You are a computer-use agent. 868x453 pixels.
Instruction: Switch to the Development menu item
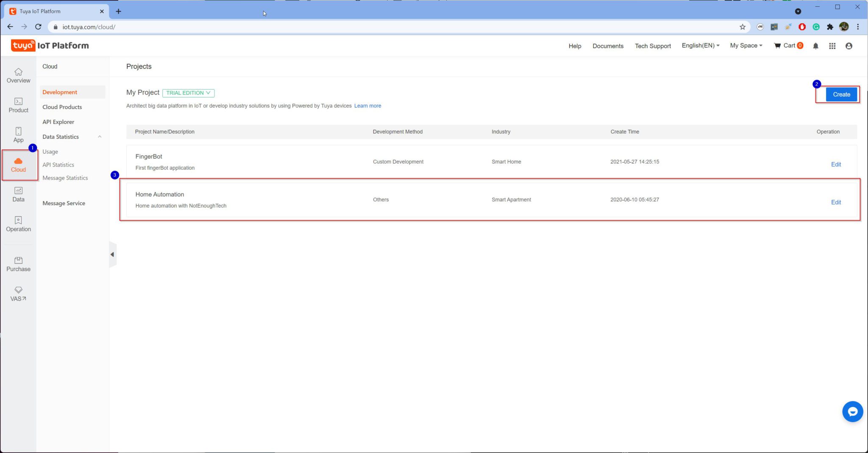tap(59, 92)
